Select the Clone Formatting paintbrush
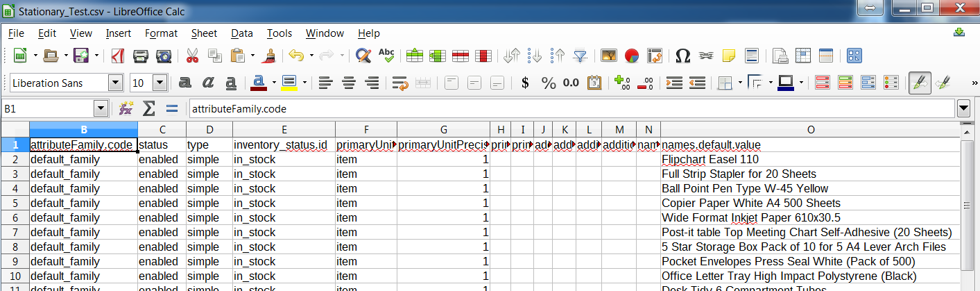The width and height of the screenshot is (980, 291). pos(271,56)
